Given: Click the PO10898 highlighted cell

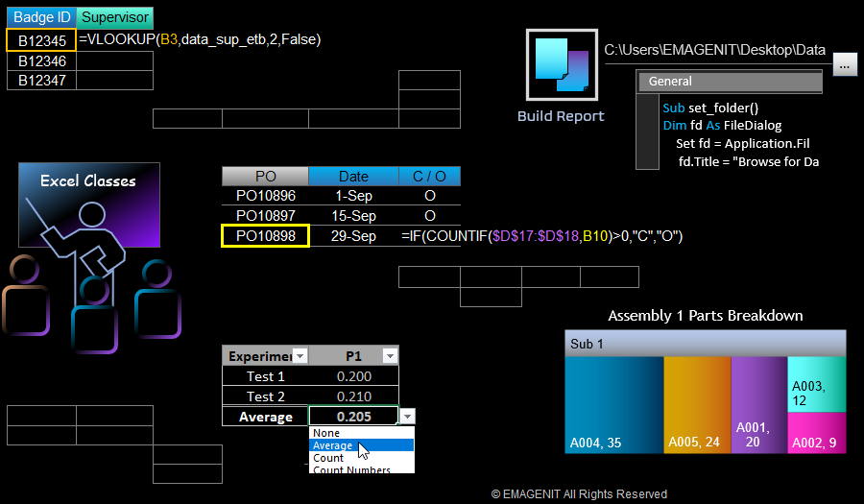Looking at the screenshot, I should click(x=265, y=236).
